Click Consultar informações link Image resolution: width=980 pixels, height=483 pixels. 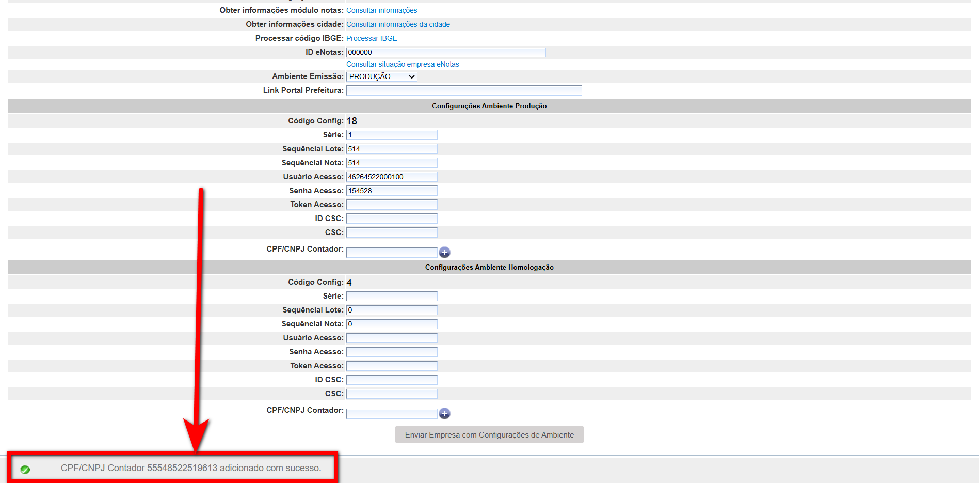381,10
